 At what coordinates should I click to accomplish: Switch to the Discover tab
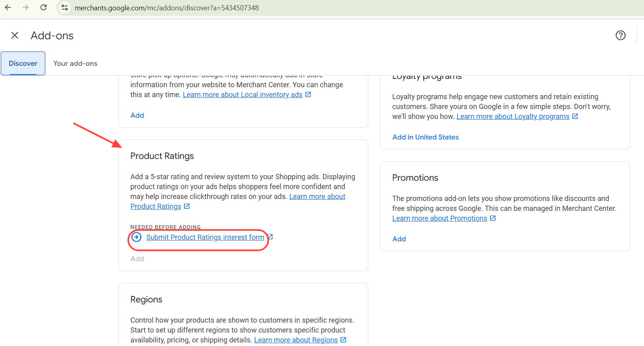23,63
